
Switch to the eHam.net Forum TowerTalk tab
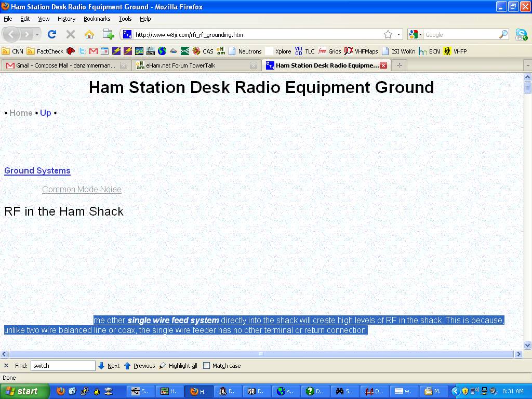pyautogui.click(x=180, y=65)
